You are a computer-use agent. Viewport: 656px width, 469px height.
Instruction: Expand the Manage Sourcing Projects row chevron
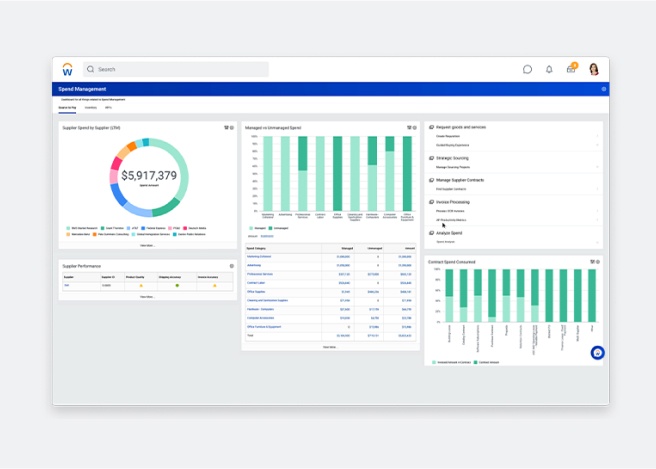tap(598, 166)
